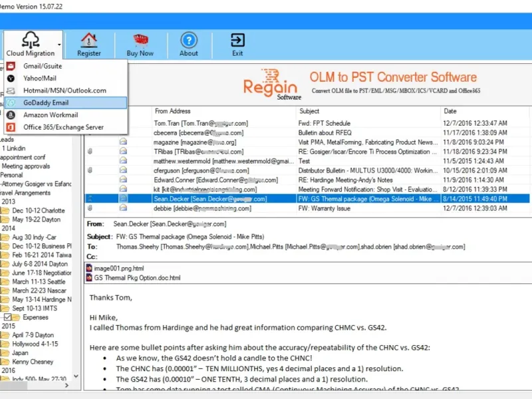Click mail icon on the debbie row
This screenshot has height=399, width=532.
pos(123,207)
